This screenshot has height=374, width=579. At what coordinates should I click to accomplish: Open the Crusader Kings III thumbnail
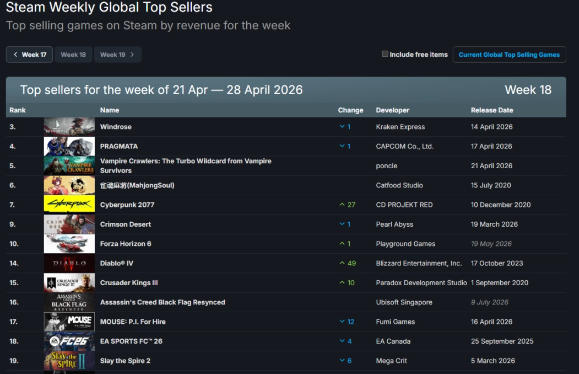point(69,282)
